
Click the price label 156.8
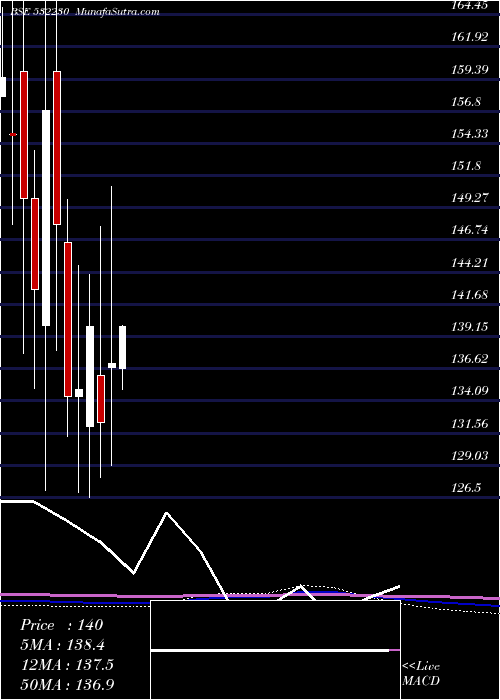(x=467, y=101)
